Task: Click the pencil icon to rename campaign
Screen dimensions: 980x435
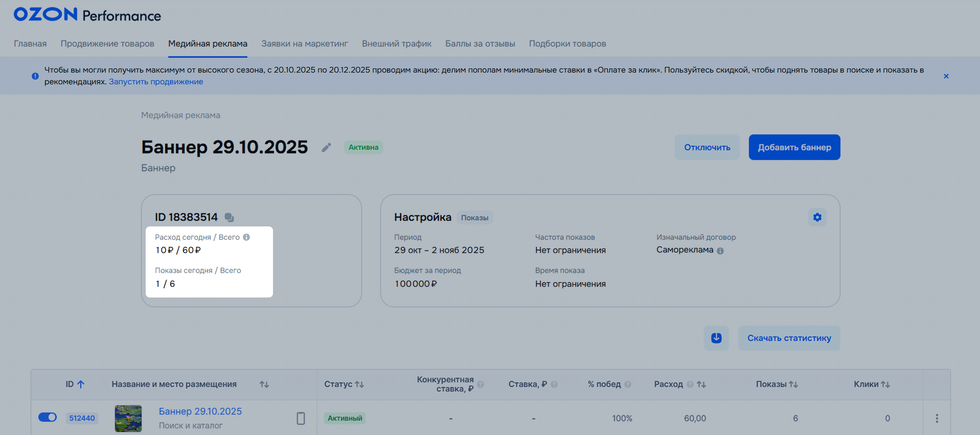Action: coord(326,147)
